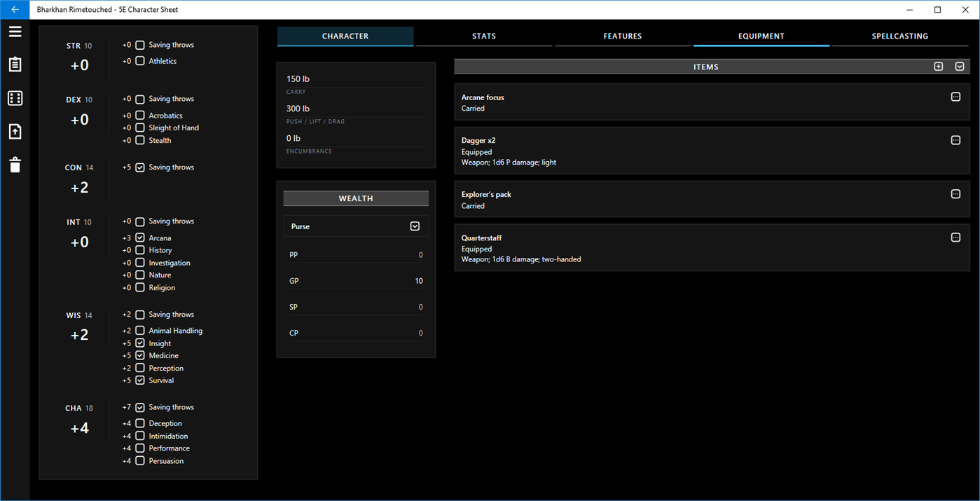Open the dice roller icon

click(15, 98)
